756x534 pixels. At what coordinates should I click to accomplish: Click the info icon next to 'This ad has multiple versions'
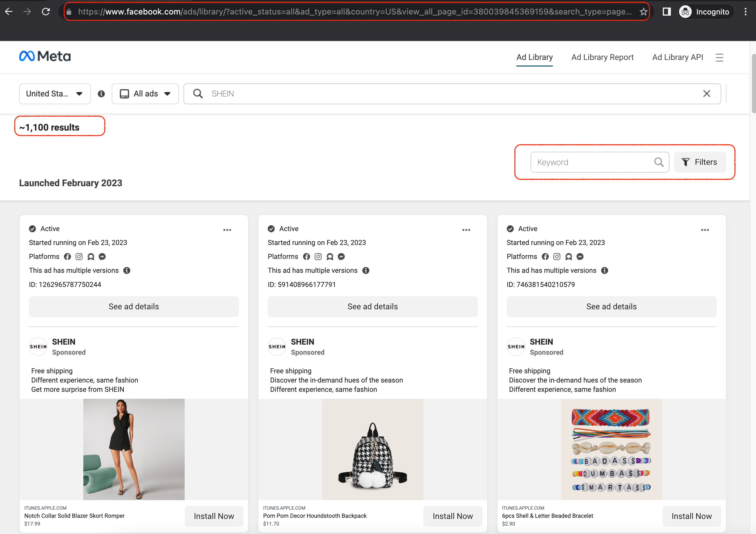(x=127, y=270)
